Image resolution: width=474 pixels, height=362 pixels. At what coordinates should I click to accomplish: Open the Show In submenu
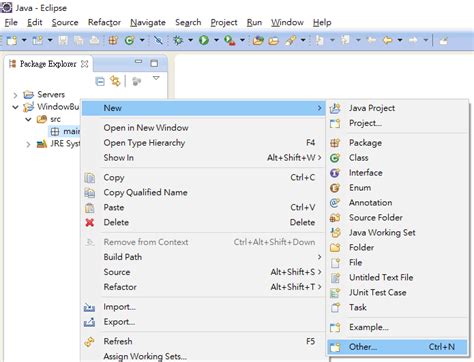pyautogui.click(x=203, y=158)
